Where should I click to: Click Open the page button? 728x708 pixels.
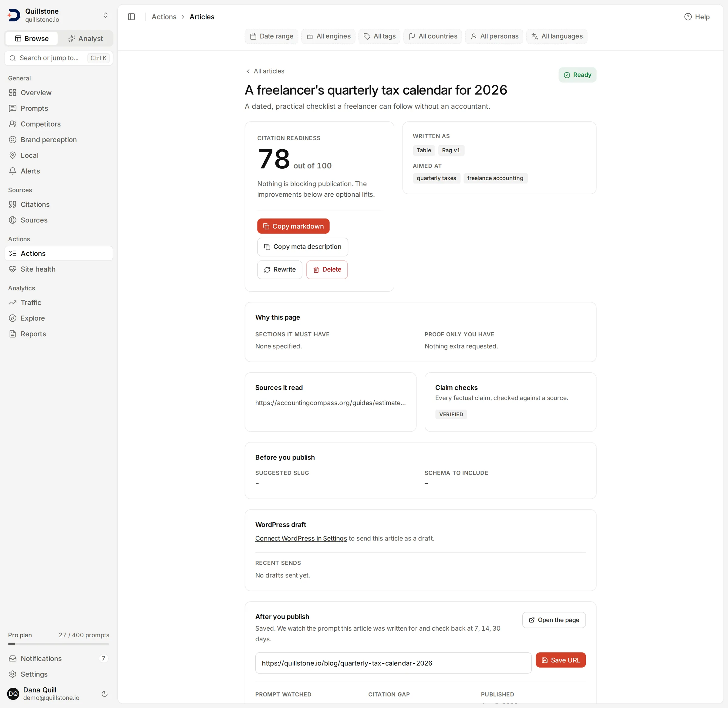pos(554,620)
